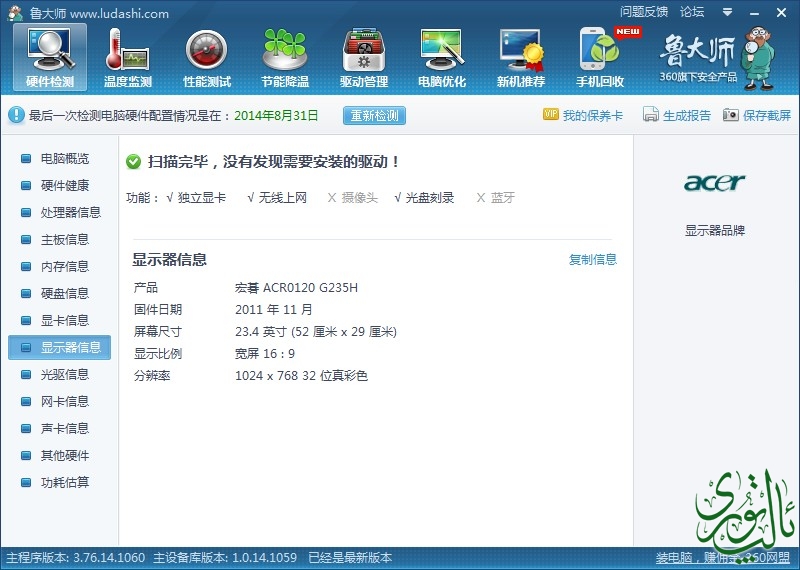Select 功耗估算 in sidebar

tap(64, 482)
